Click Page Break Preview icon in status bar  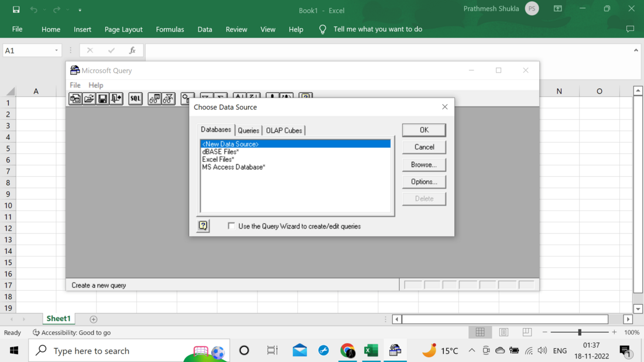527,332
